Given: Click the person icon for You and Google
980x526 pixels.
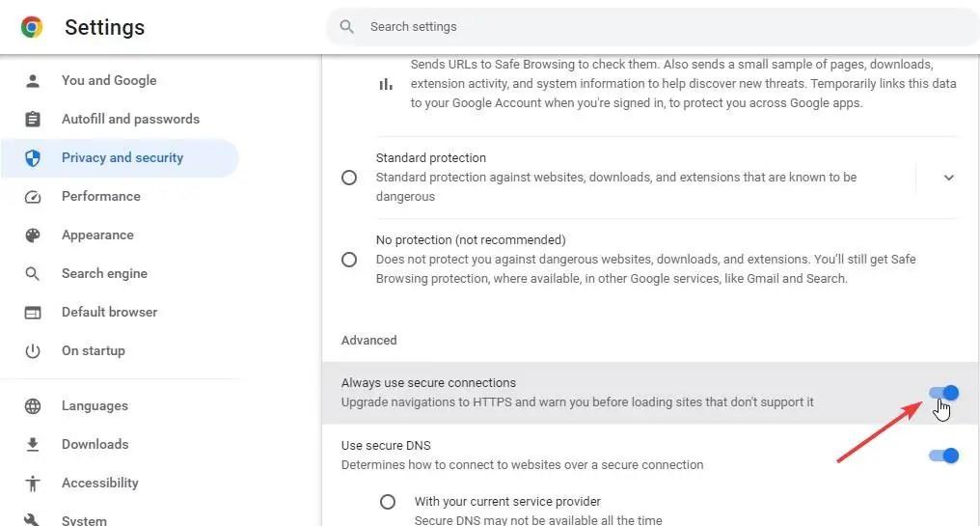Looking at the screenshot, I should (33, 81).
